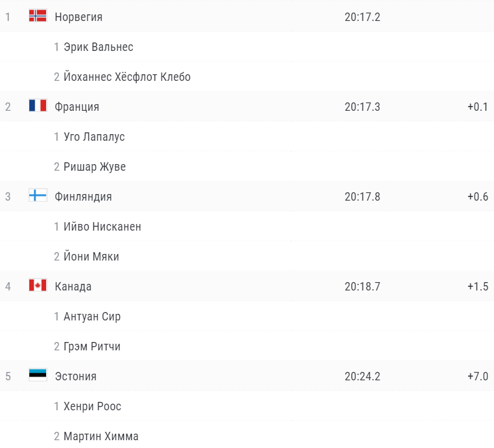Click Norway's finish time 20:17.2

point(362,17)
